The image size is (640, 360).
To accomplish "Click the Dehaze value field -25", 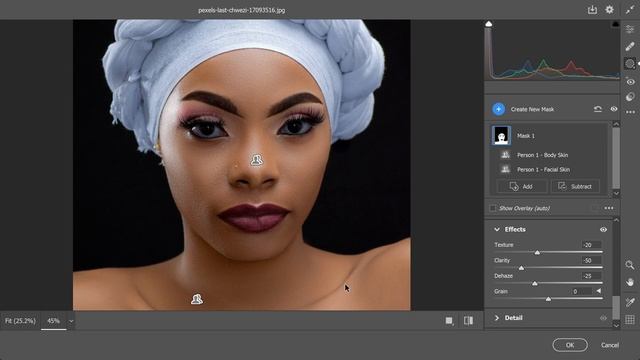I will coord(591,276).
